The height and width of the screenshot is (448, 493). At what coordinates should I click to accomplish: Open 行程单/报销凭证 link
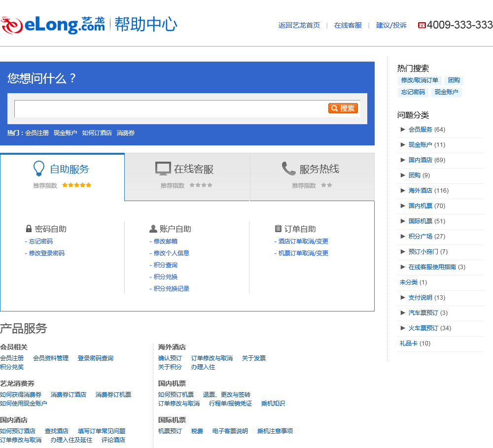[x=230, y=403]
